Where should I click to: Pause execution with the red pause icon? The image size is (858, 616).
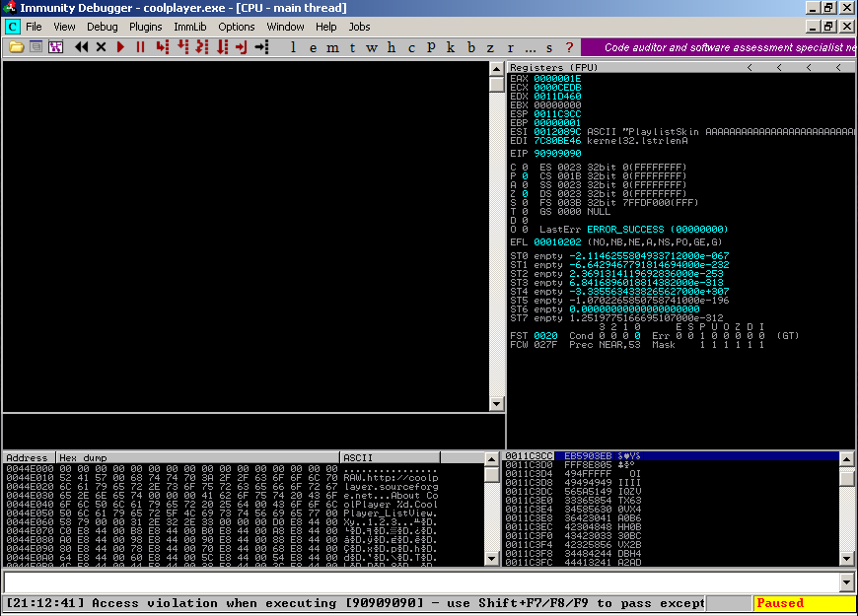point(141,47)
